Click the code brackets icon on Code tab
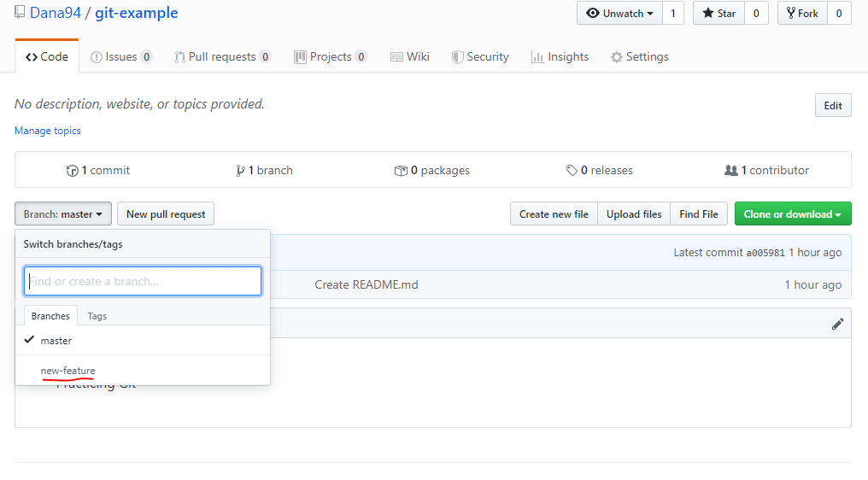 32,57
